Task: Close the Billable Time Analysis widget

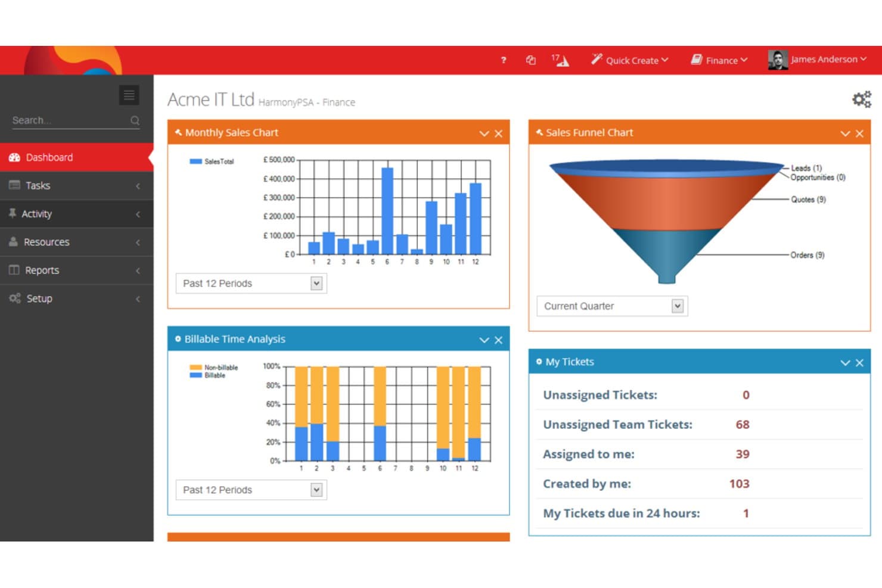Action: click(x=498, y=340)
